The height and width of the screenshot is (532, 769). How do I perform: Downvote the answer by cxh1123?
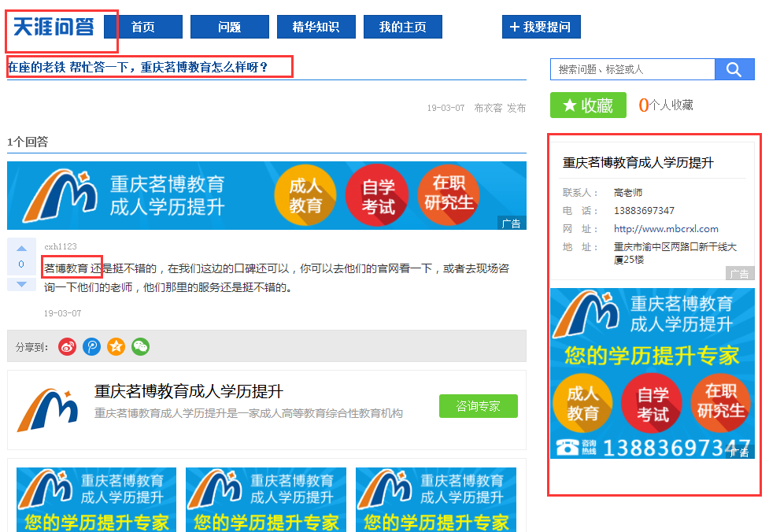click(x=21, y=284)
